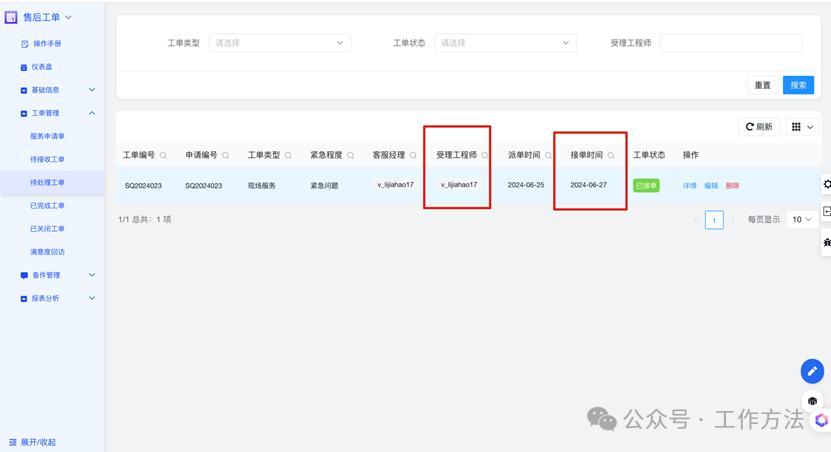Click the search icon beside 工单编号 column
This screenshot has width=831, height=452.
tap(163, 156)
